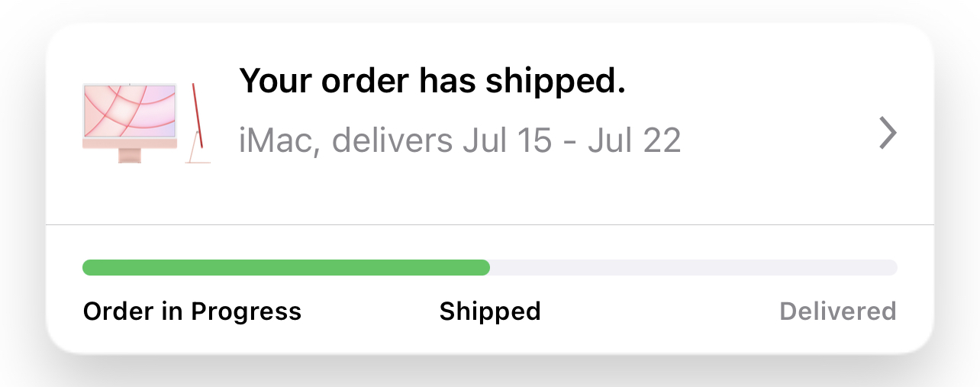Click the iMac screen wallpaper in the thumbnail

[x=130, y=107]
